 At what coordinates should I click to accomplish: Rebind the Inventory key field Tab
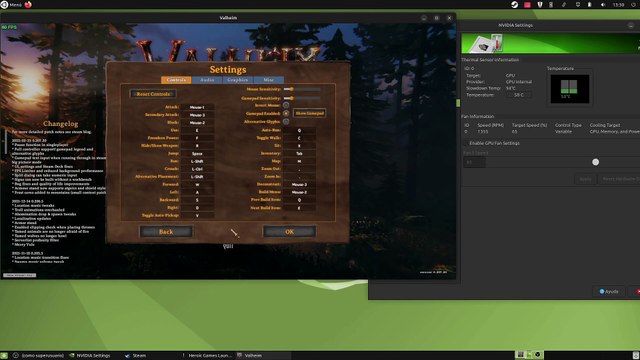[299, 153]
